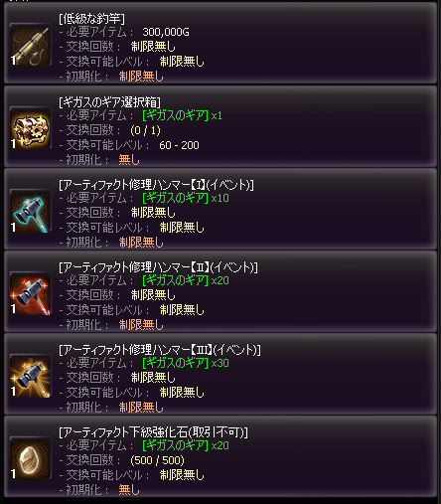This screenshot has width=441, height=504.
Task: Click the blue repair hammer Ⅰ icon
Action: pos(30,212)
